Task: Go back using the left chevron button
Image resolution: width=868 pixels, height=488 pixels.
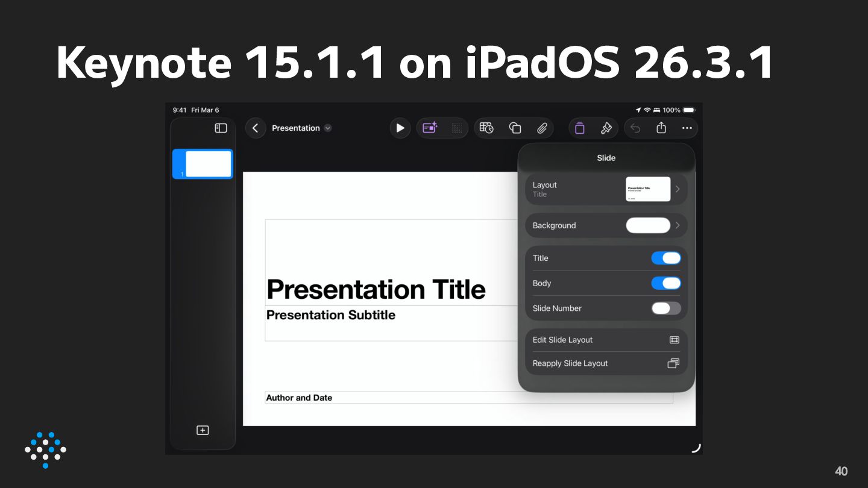Action: (256, 128)
